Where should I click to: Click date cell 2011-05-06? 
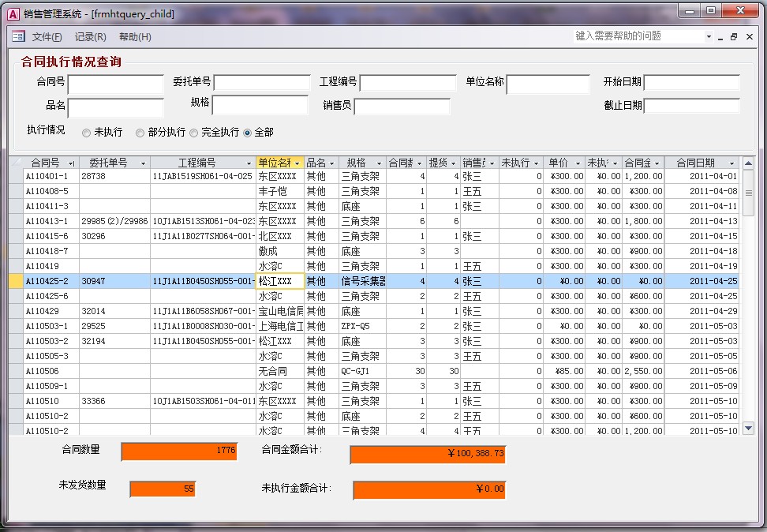(702, 372)
